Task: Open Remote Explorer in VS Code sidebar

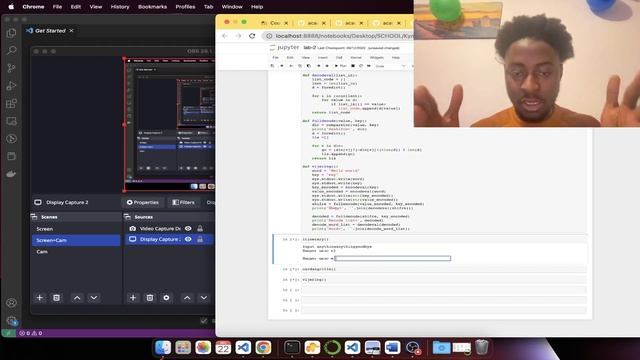Action: (x=11, y=121)
